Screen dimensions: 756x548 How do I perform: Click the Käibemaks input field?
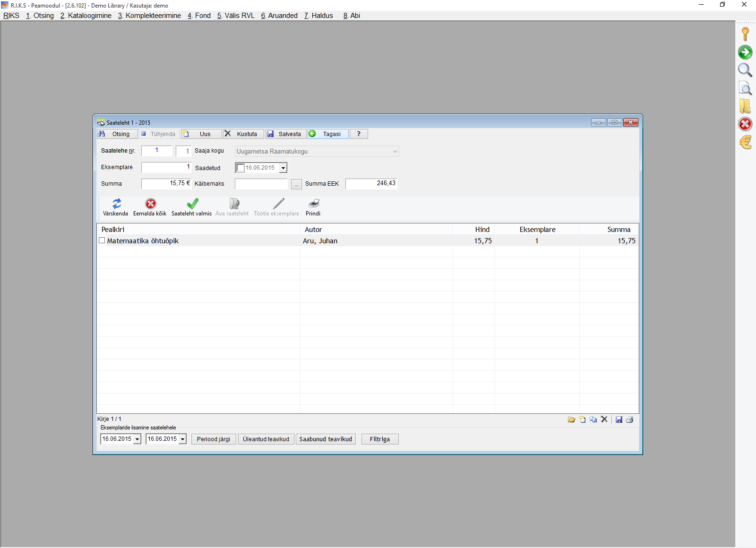(x=261, y=184)
